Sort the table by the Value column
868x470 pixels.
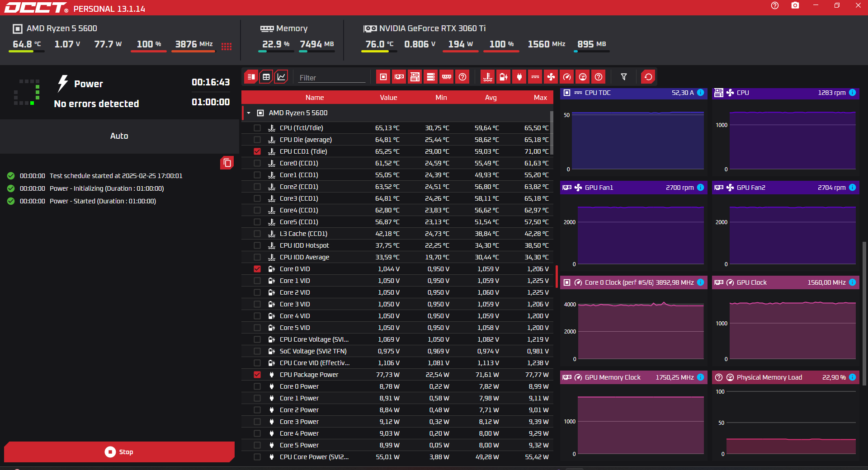click(388, 98)
